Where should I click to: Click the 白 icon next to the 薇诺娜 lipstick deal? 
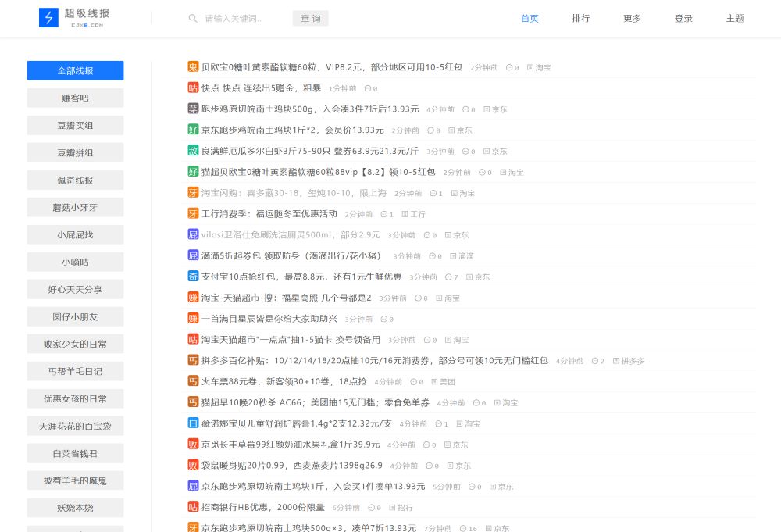193,423
